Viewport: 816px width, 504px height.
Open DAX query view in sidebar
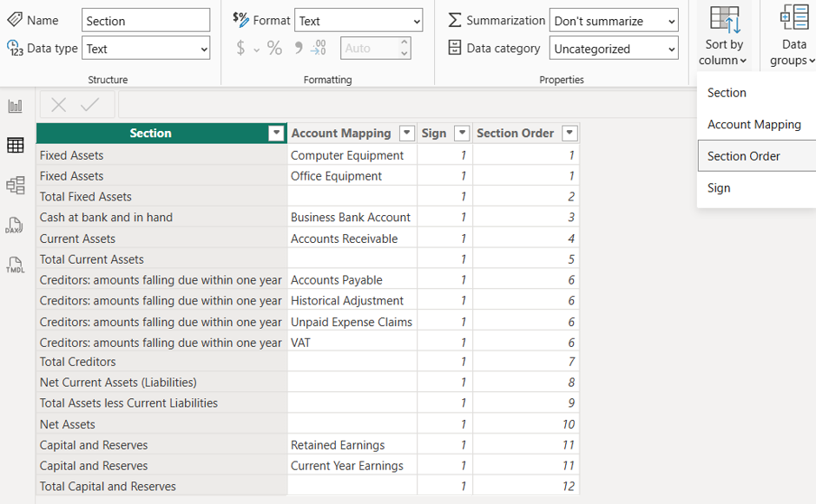click(15, 226)
